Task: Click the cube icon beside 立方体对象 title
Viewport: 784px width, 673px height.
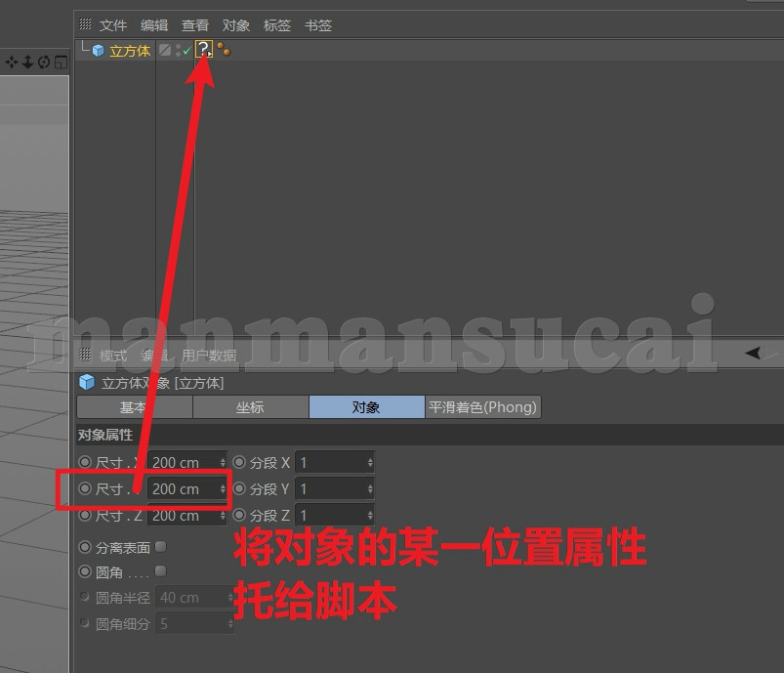Action: (x=87, y=382)
